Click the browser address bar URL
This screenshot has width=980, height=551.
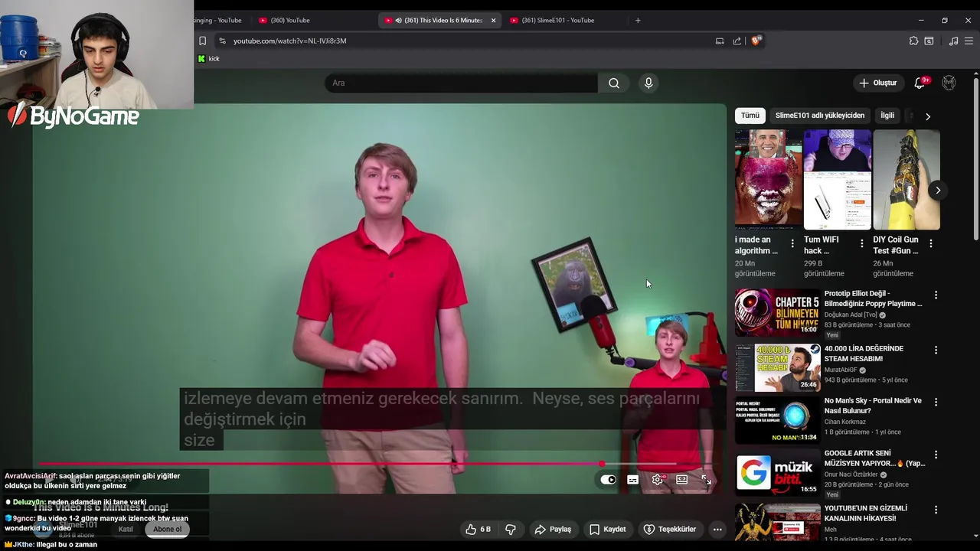pyautogui.click(x=290, y=41)
